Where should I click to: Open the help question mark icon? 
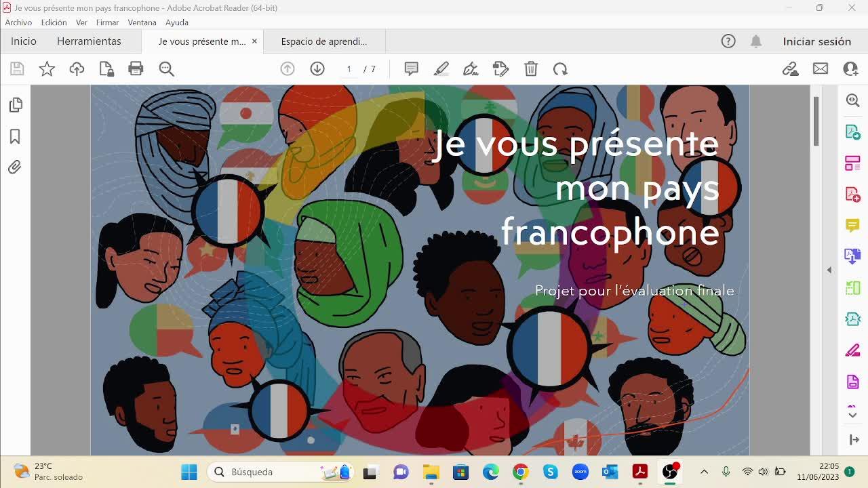[x=728, y=41]
